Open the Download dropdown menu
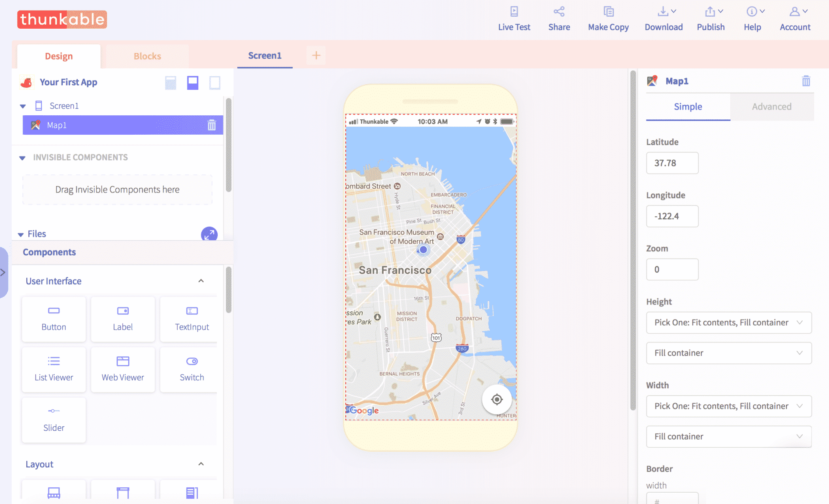This screenshot has height=504, width=829. tap(663, 18)
